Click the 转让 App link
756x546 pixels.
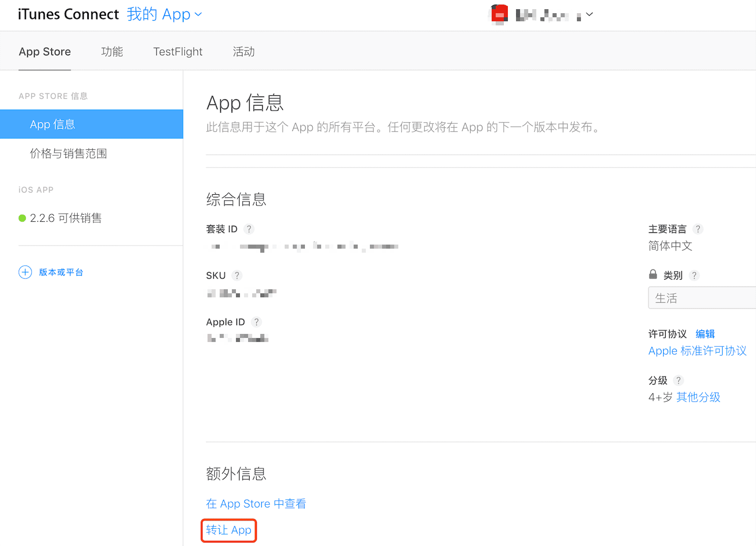[229, 530]
